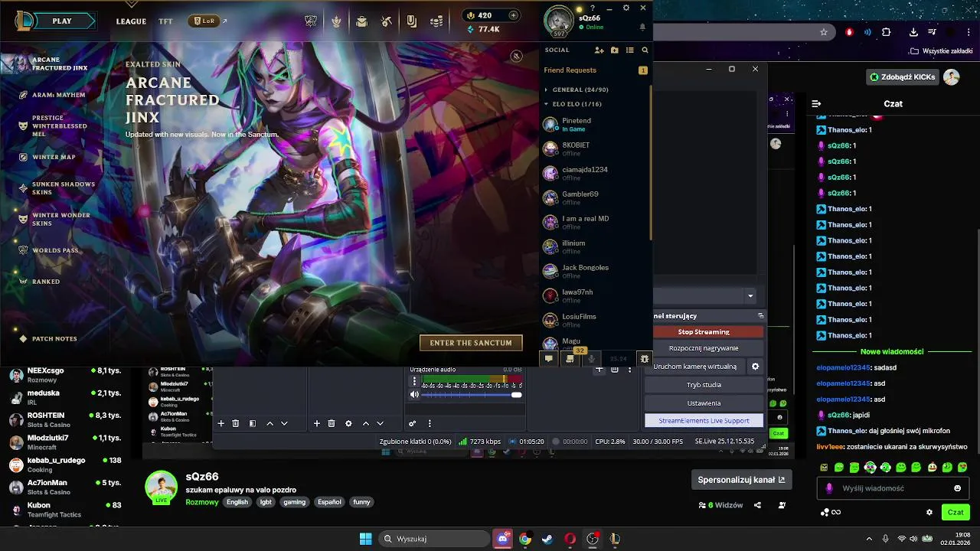Mute banner sound on Jinx splash
The image size is (980, 551).
[517, 56]
